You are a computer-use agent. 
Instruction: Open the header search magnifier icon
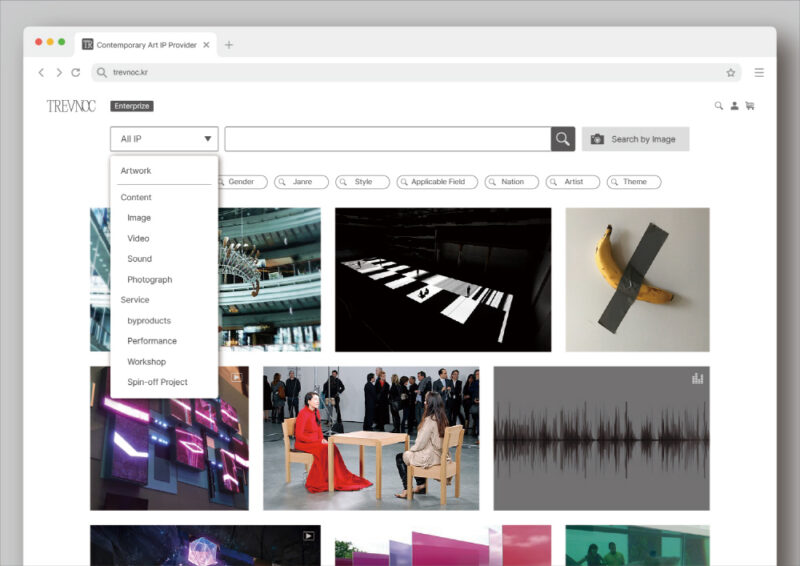(x=718, y=106)
